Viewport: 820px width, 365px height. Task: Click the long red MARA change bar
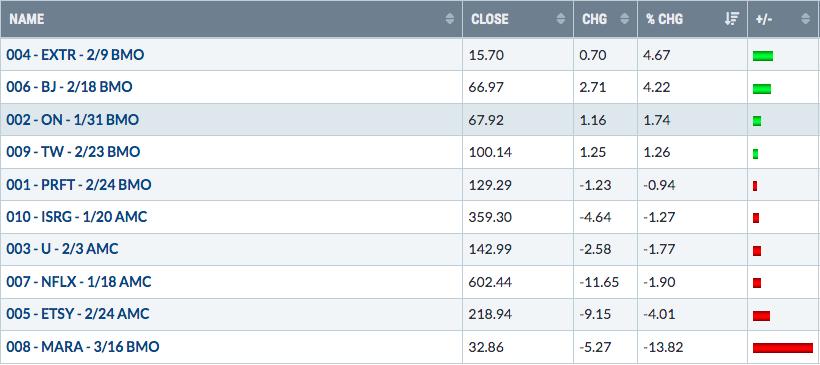(x=783, y=348)
